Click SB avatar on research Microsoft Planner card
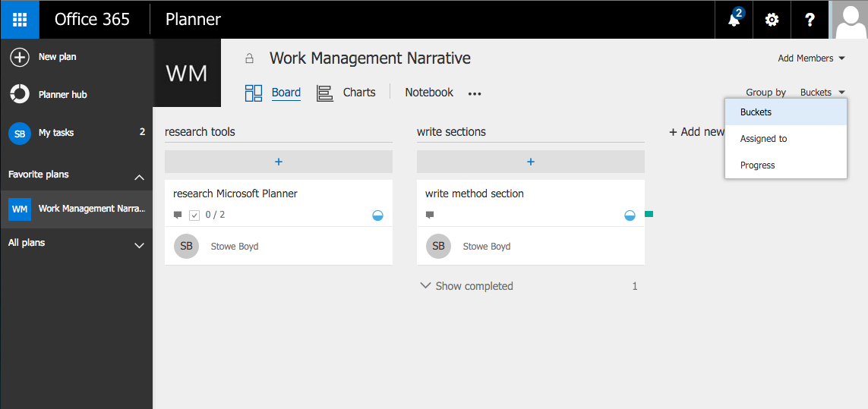The height and width of the screenshot is (409, 868). tap(187, 247)
